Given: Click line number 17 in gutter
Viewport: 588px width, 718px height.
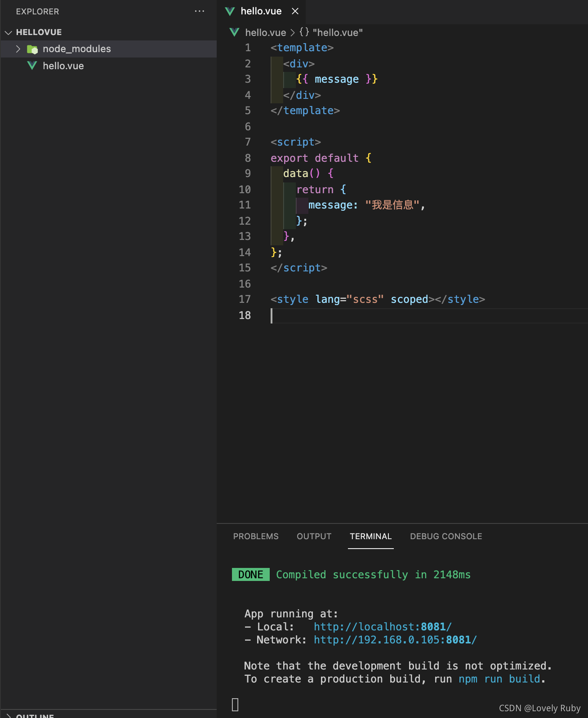Looking at the screenshot, I should 245,299.
